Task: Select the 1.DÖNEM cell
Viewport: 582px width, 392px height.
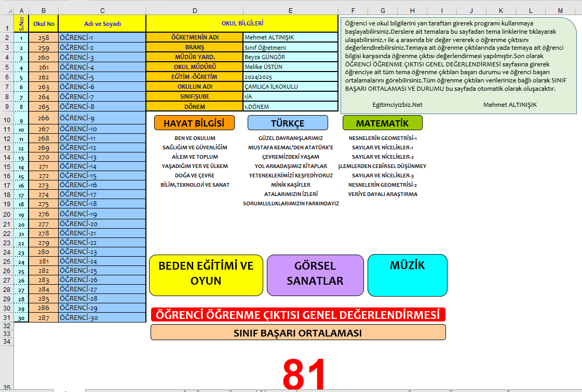Action: (291, 106)
